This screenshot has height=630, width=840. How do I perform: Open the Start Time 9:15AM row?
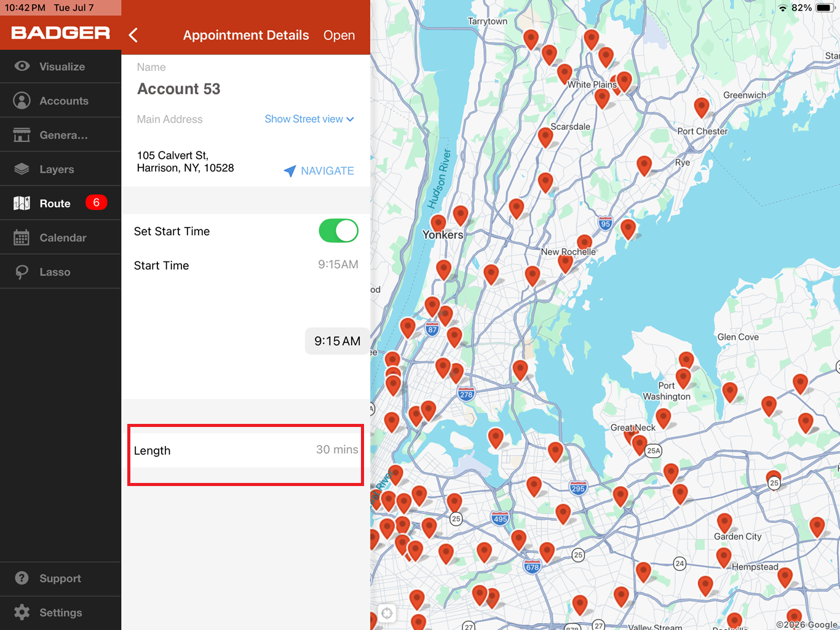point(246,265)
